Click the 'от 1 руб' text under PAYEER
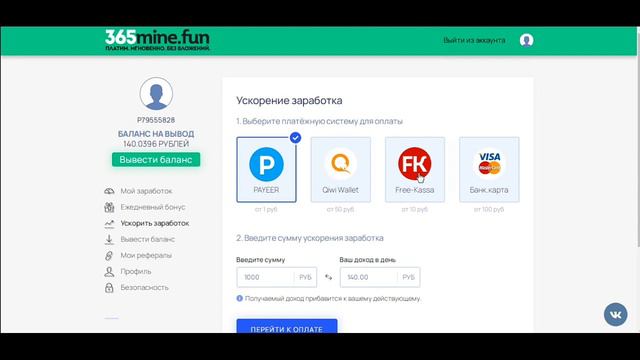Screen dimensions: 640x360 point(266,209)
